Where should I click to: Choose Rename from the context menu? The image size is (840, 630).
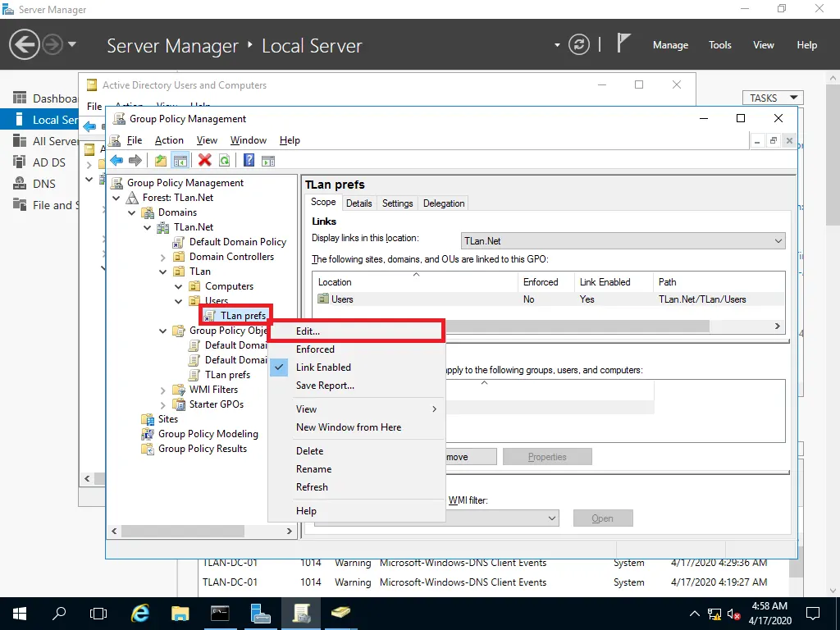click(357, 468)
